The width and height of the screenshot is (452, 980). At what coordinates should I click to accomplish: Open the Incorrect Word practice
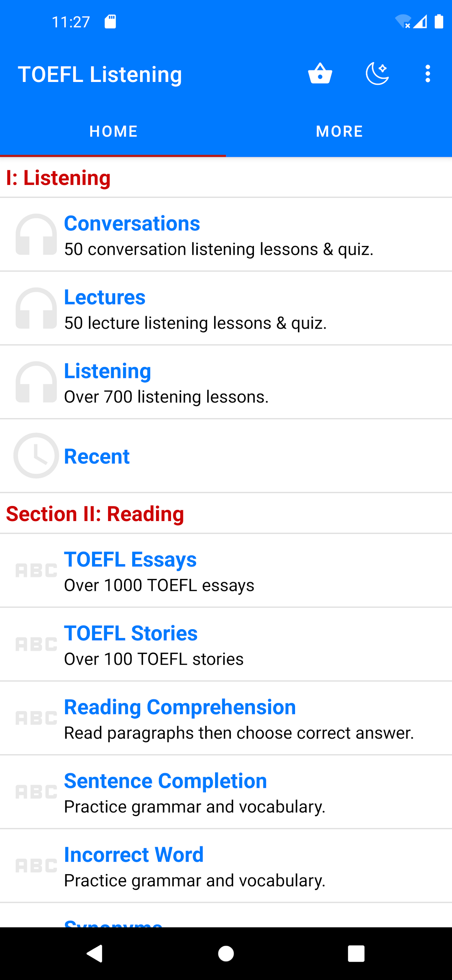pyautogui.click(x=134, y=855)
